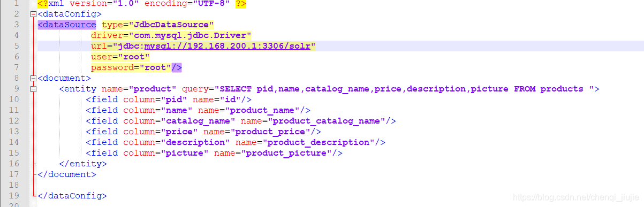This screenshot has width=644, height=207.
Task: Click the "com.mysql.jdbc.Driver" driver value
Action: [190, 35]
